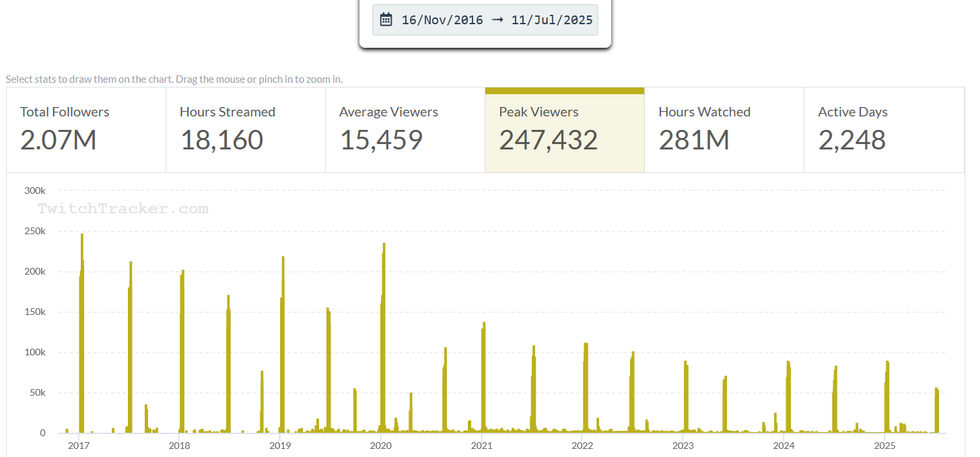Toggle the Active Days stat
This screenshot has height=457, width=980.
884,130
